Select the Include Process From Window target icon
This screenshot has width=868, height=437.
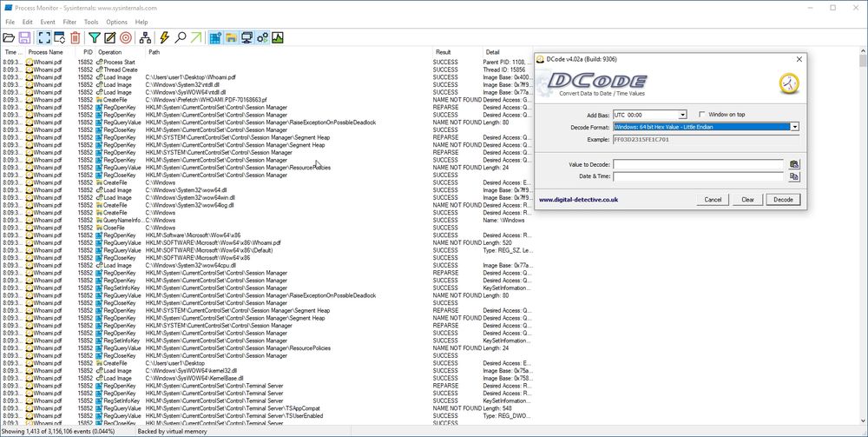(x=126, y=37)
